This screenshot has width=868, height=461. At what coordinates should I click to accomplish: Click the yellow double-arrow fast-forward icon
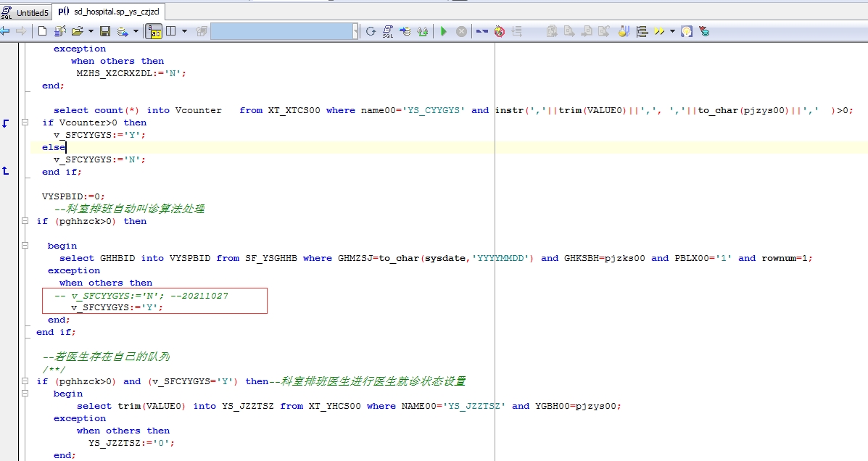tap(659, 32)
